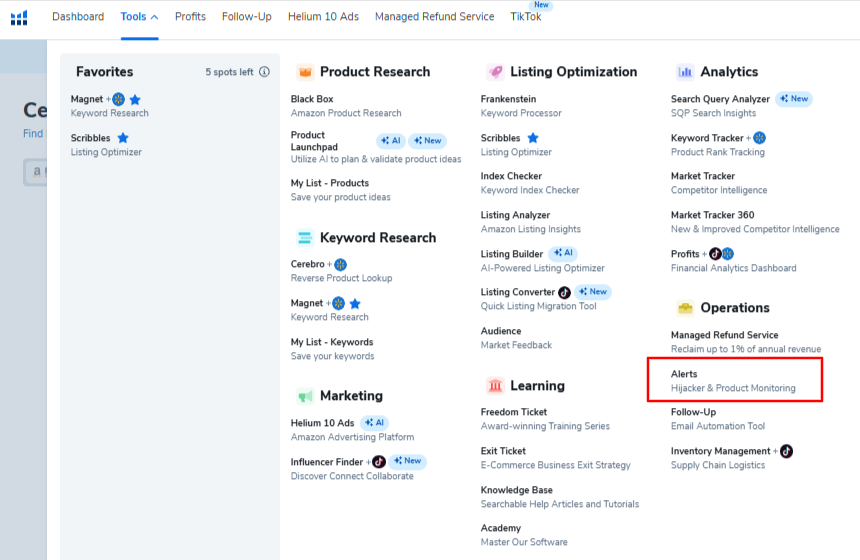The width and height of the screenshot is (860, 560).
Task: Click the TikTok icon beside Inventory Management
Action: (x=787, y=451)
